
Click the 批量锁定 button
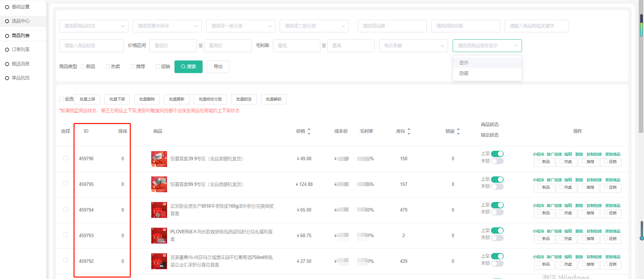244,99
